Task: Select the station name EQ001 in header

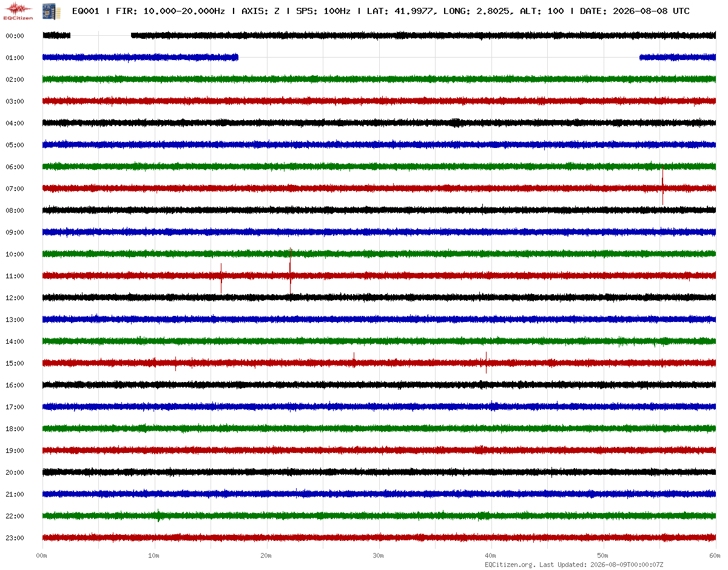Action: tap(86, 11)
